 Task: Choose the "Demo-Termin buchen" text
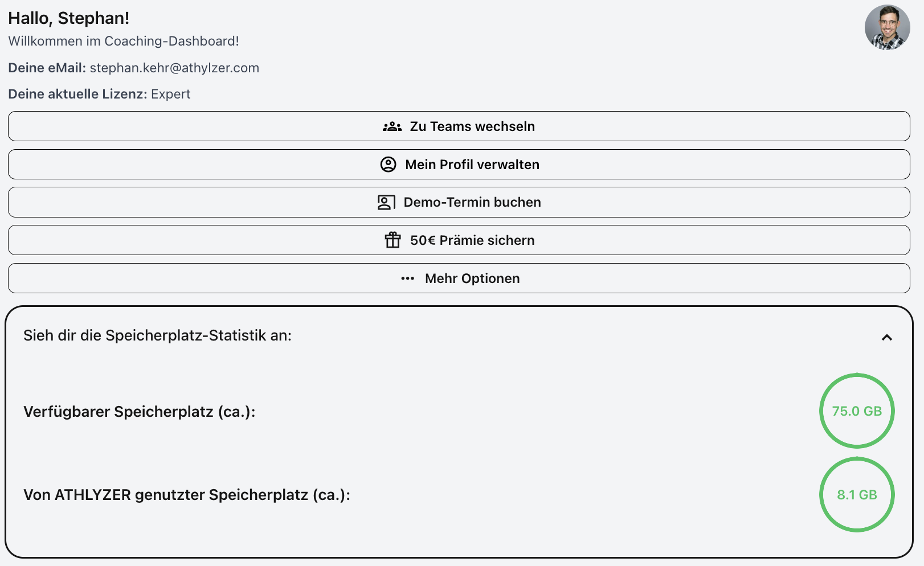[x=472, y=202]
